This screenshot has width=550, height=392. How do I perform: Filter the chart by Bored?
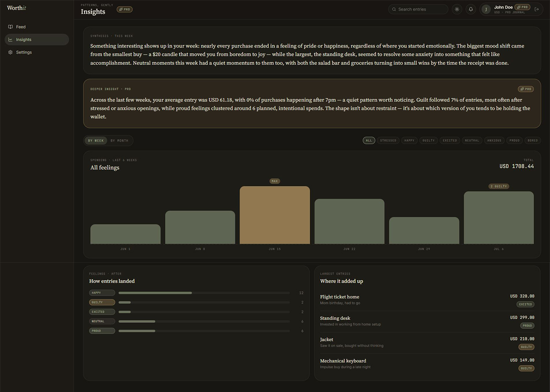532,140
